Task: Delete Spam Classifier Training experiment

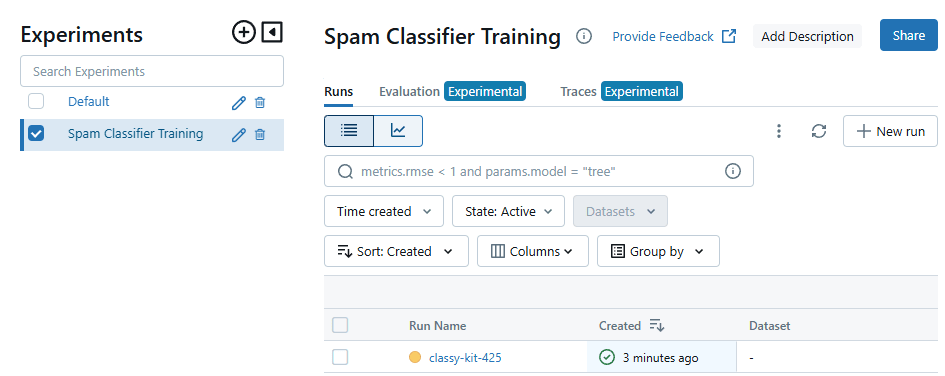Action: [x=260, y=134]
